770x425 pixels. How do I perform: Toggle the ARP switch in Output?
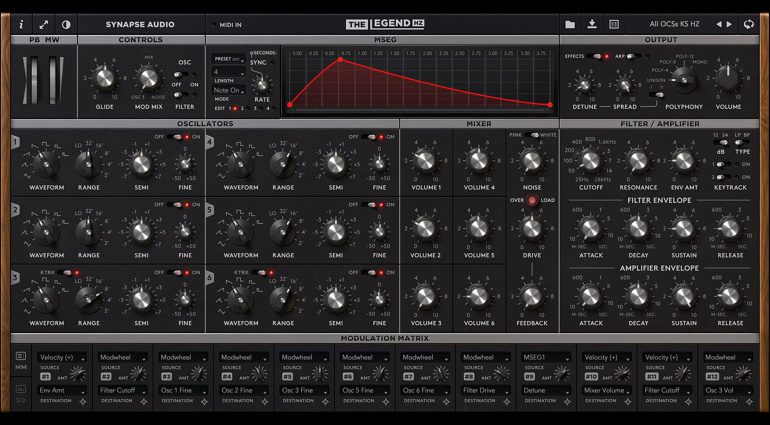pyautogui.click(x=633, y=56)
